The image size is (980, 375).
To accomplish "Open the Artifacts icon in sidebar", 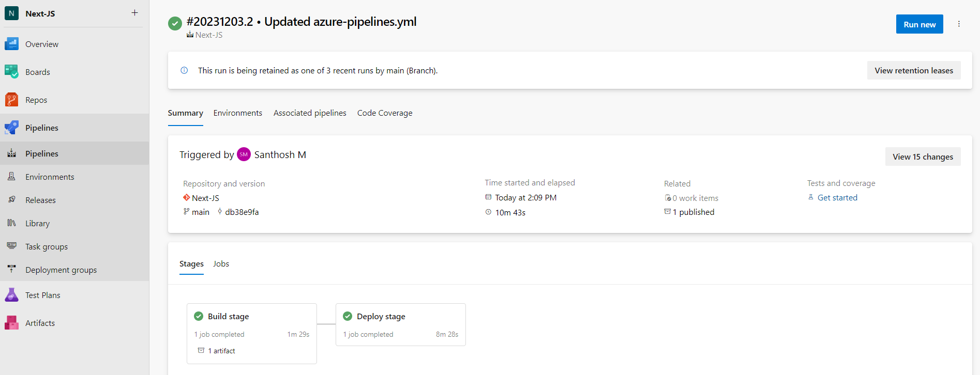I will point(11,323).
